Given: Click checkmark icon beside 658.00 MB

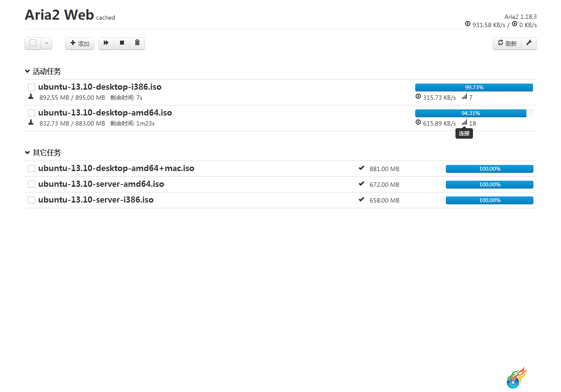Looking at the screenshot, I should 361,199.
